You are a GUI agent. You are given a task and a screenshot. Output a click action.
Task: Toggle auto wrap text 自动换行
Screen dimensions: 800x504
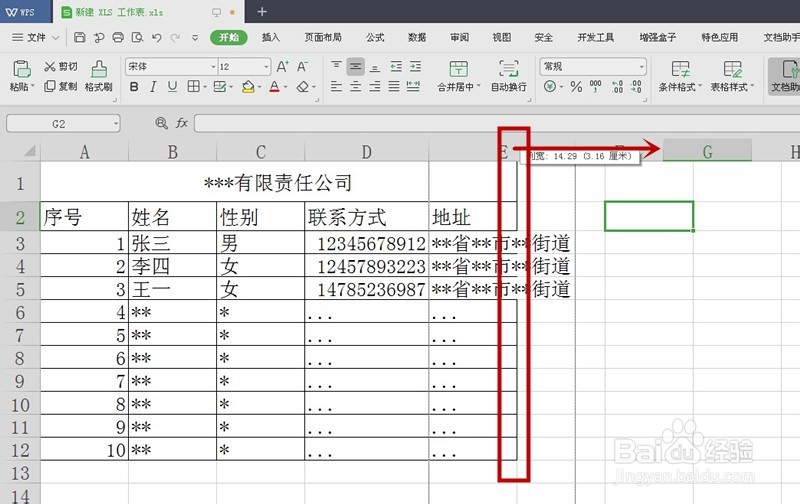[509, 76]
